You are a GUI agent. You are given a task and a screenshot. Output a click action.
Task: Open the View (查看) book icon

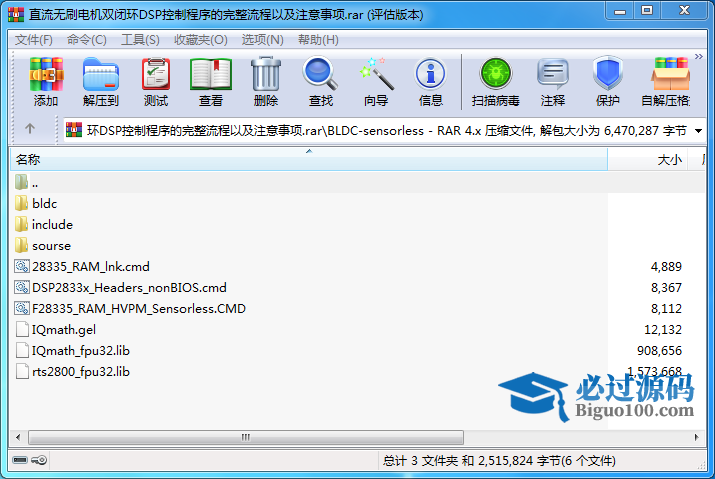211,81
